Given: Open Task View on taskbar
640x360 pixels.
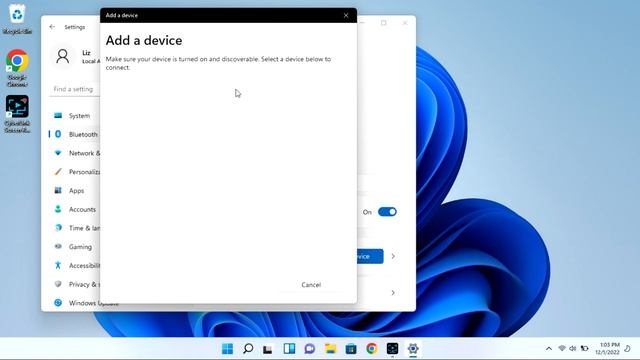Looking at the screenshot, I should (x=268, y=349).
